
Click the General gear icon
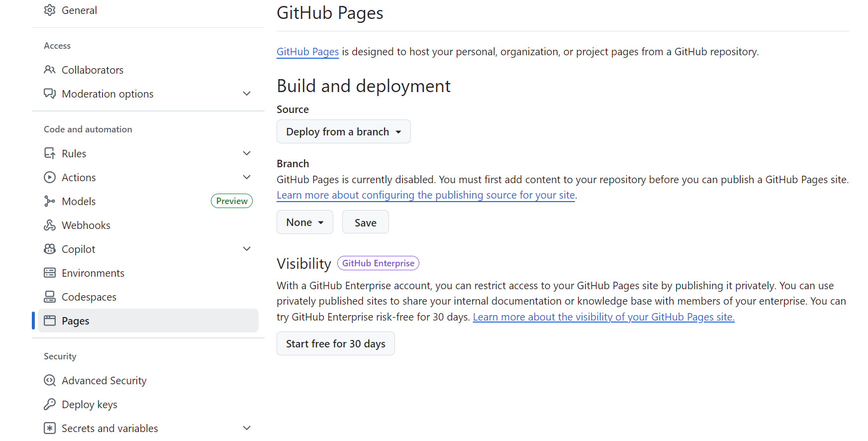[50, 10]
